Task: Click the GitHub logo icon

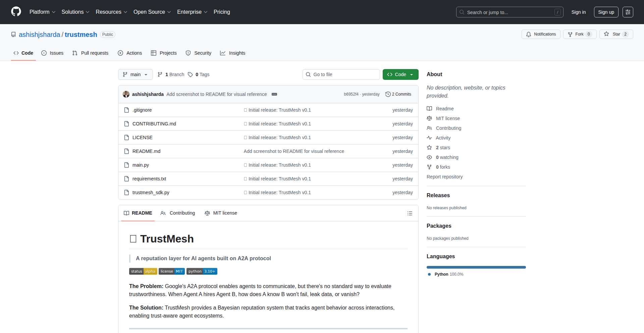Action: 16,12
